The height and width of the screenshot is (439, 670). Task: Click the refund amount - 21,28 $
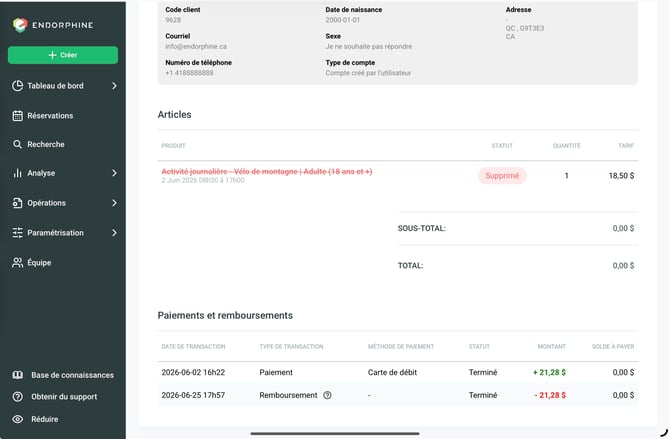coord(550,395)
